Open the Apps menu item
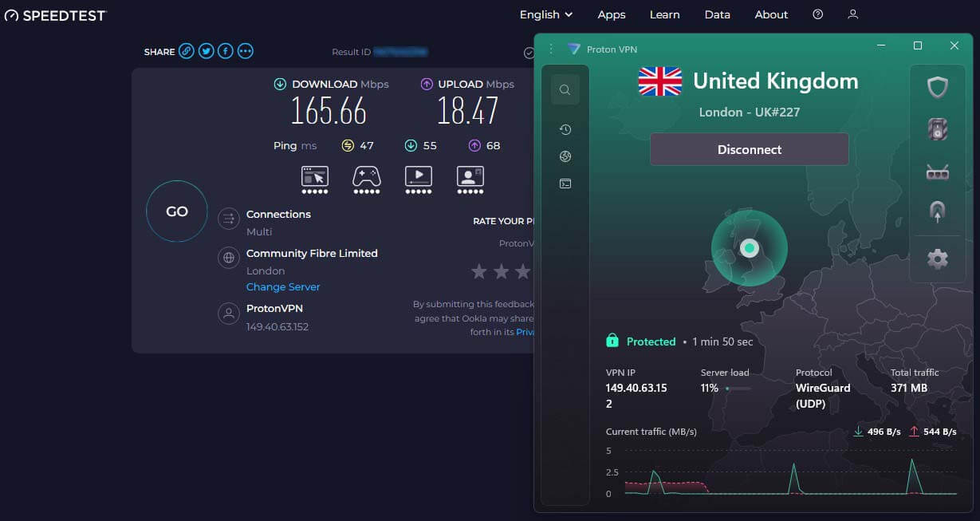The height and width of the screenshot is (521, 980). pos(611,14)
